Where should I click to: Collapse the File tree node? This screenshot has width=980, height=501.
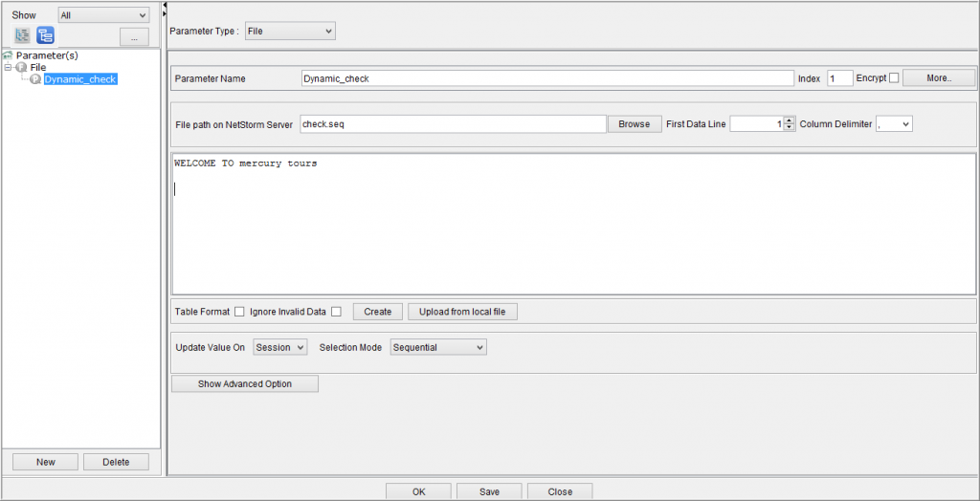[x=9, y=68]
